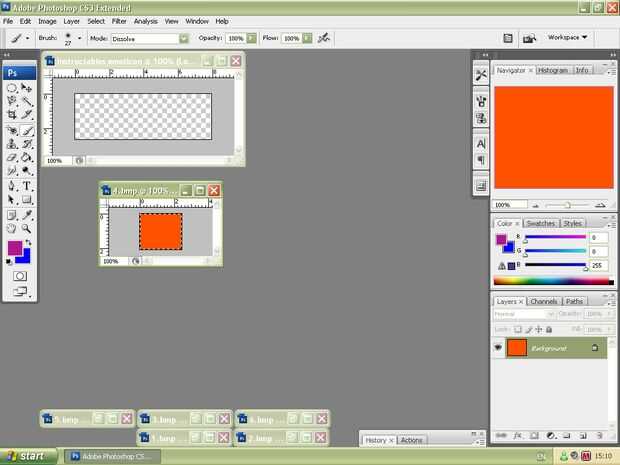Open the Workspace dropdown
This screenshot has width=620, height=465.
click(567, 38)
